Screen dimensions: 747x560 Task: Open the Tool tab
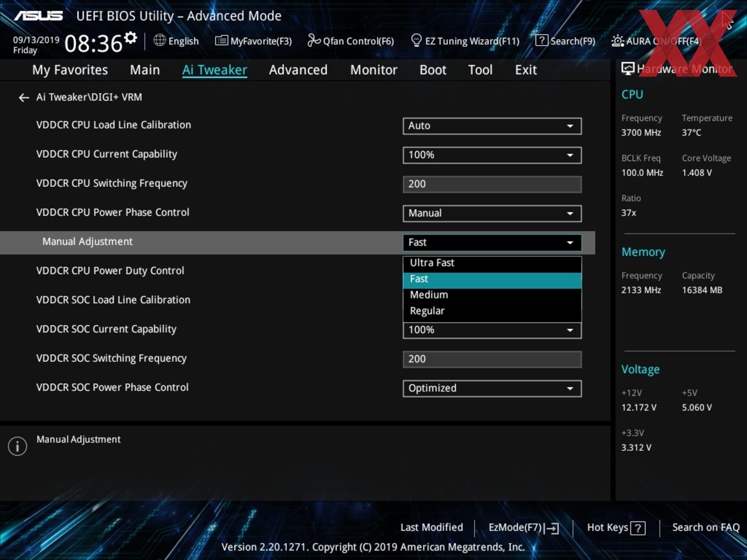tap(480, 70)
